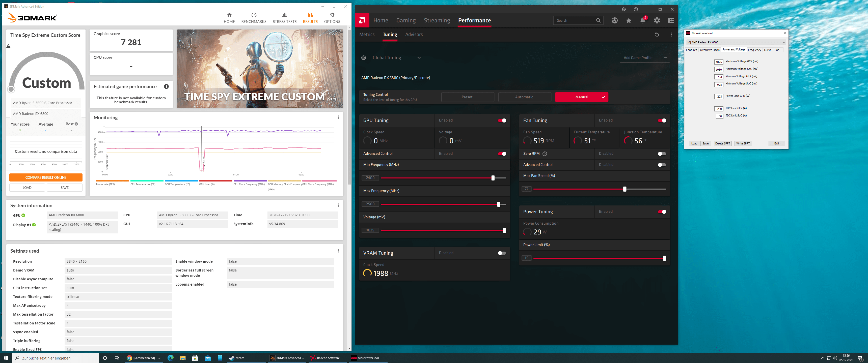Toggle Fan Tuning Advanced Control switch

[662, 165]
